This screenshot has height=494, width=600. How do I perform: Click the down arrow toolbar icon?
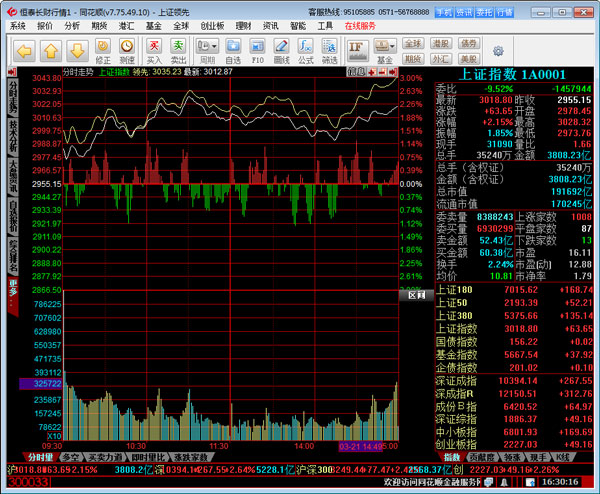point(77,51)
